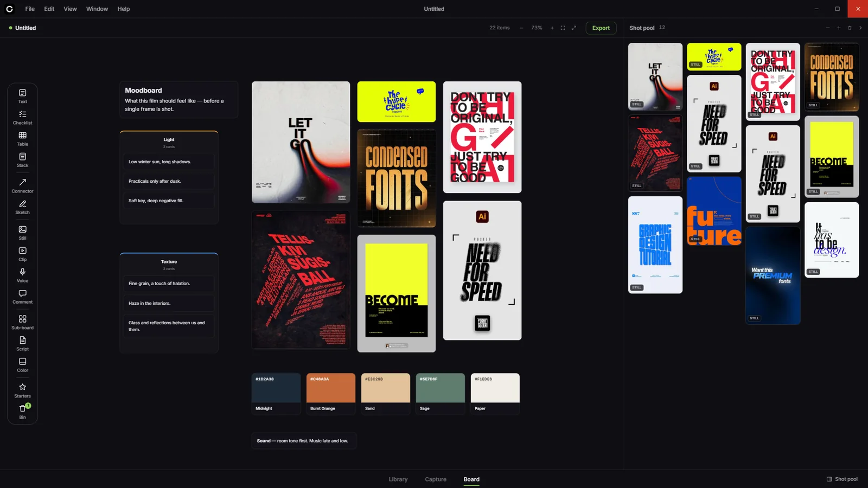Image resolution: width=868 pixels, height=488 pixels.
Task: Open the File menu
Action: pyautogui.click(x=30, y=9)
